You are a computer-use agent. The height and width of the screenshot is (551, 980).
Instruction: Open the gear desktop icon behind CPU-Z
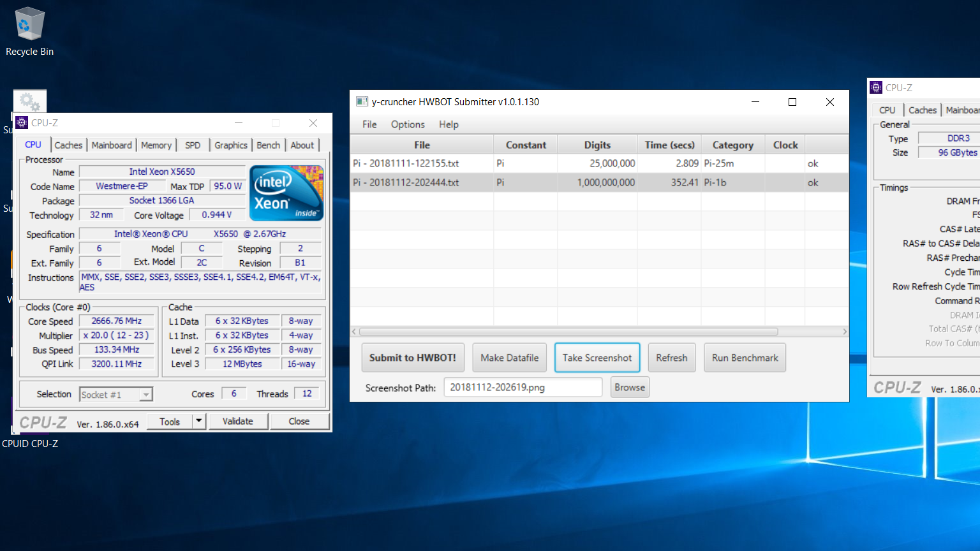[30, 101]
